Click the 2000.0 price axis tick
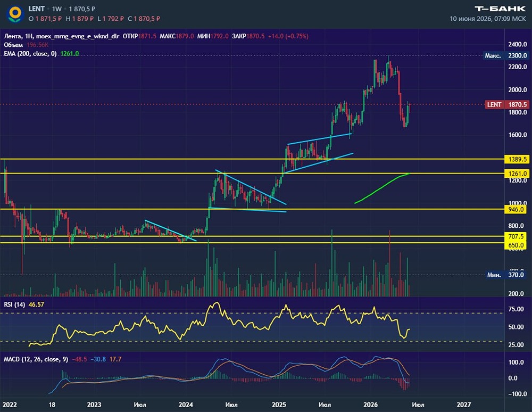The height and width of the screenshot is (412, 532). point(518,90)
